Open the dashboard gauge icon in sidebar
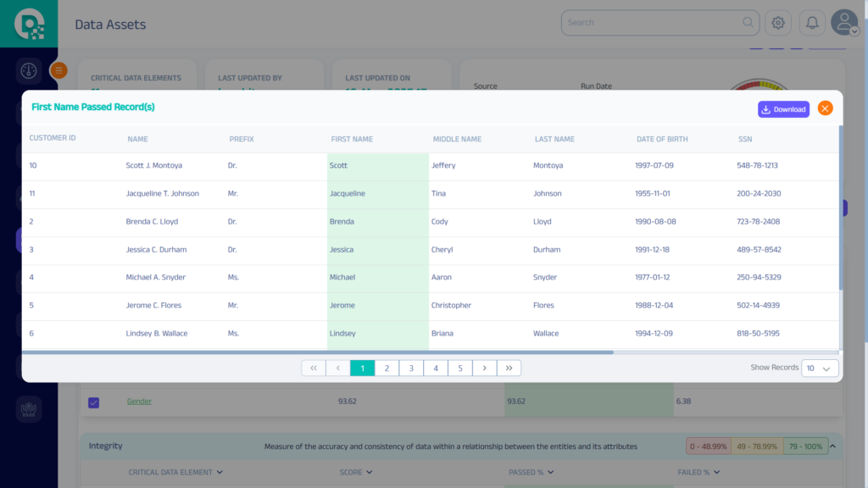 (29, 70)
